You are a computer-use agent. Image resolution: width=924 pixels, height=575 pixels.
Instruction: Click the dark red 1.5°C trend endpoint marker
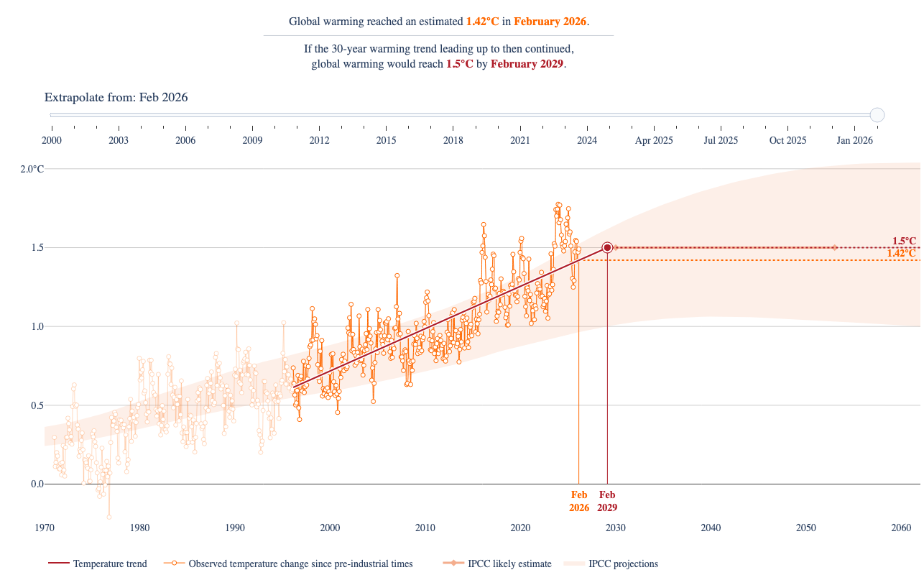[607, 247]
